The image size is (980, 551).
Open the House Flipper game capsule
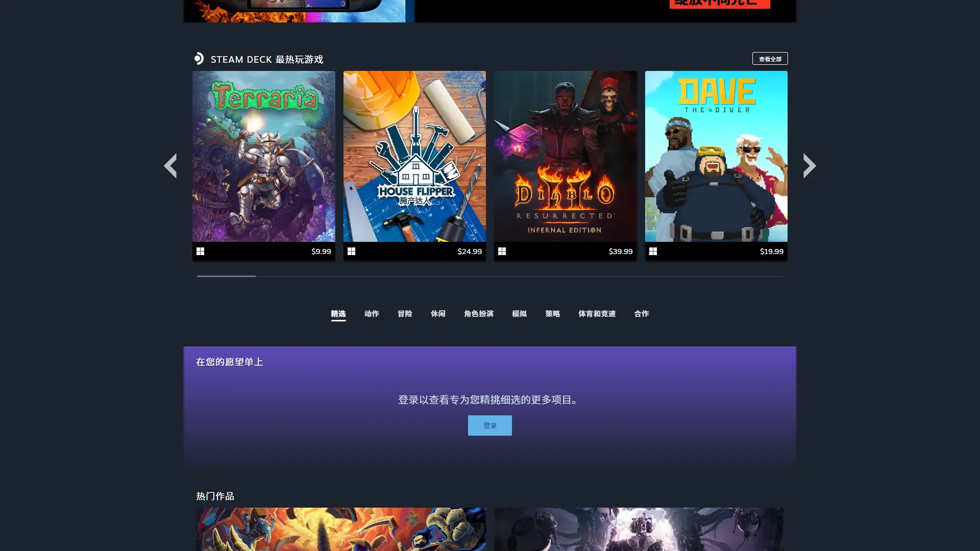414,156
